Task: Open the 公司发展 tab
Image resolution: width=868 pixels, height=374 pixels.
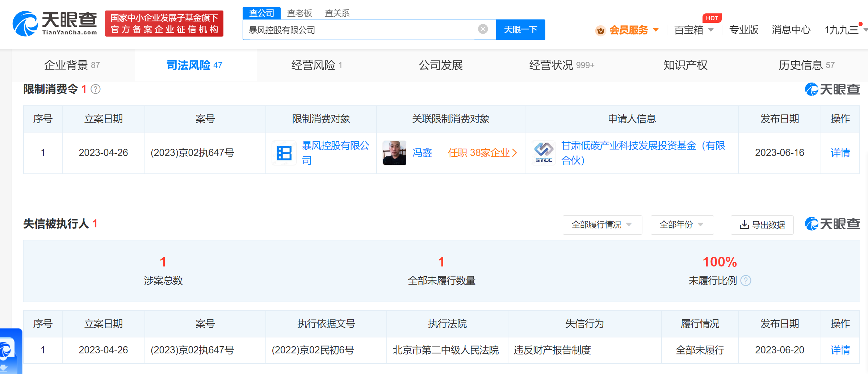Action: pos(441,65)
